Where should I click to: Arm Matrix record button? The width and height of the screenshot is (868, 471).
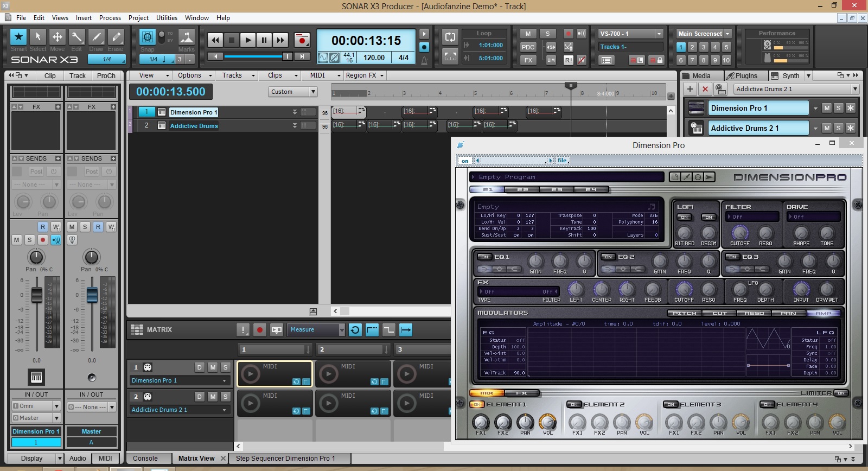click(x=260, y=330)
